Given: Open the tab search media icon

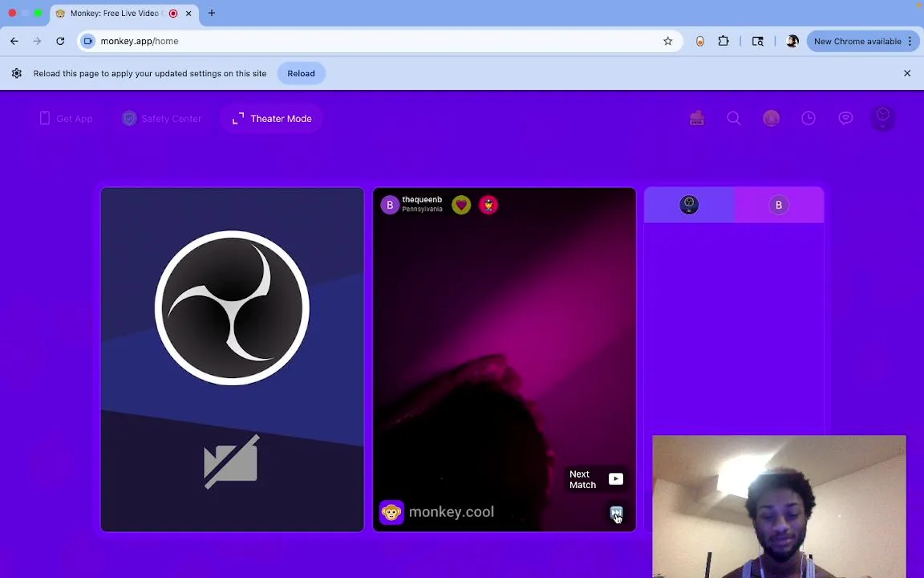Looking at the screenshot, I should [x=758, y=41].
